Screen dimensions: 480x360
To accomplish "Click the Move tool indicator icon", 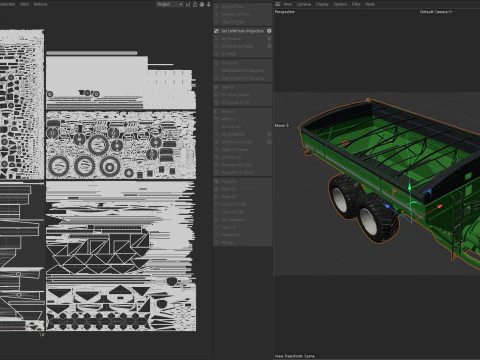I will [287, 125].
